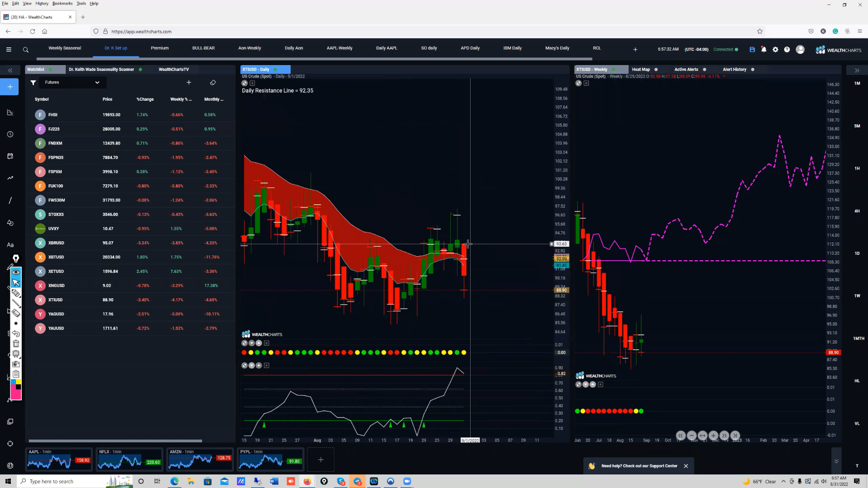Open Dr. Keith Wade Seasonality Scanner tab

pos(101,70)
